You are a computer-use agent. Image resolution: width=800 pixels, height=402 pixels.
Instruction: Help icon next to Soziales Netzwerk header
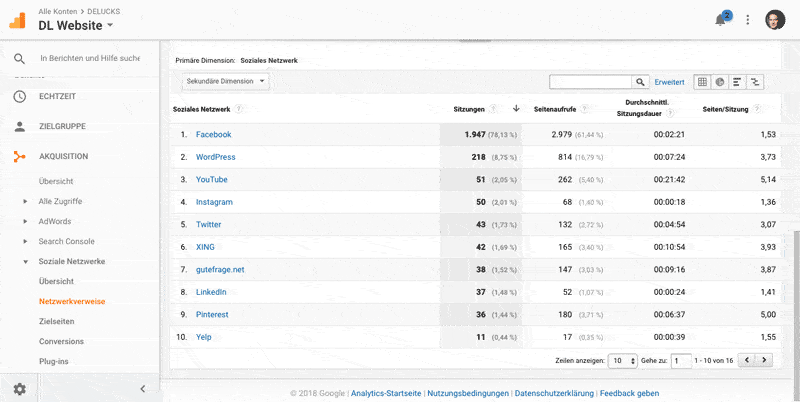tap(238, 109)
